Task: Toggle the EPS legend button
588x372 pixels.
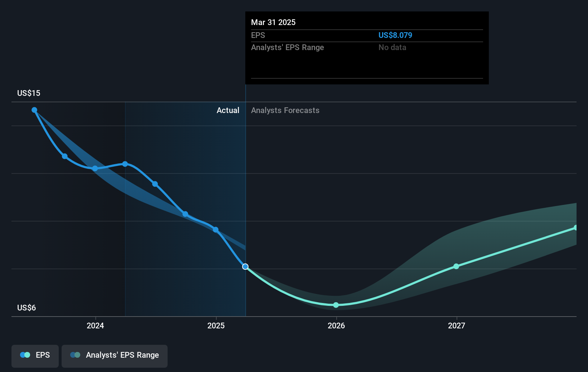Action: pyautogui.click(x=35, y=356)
